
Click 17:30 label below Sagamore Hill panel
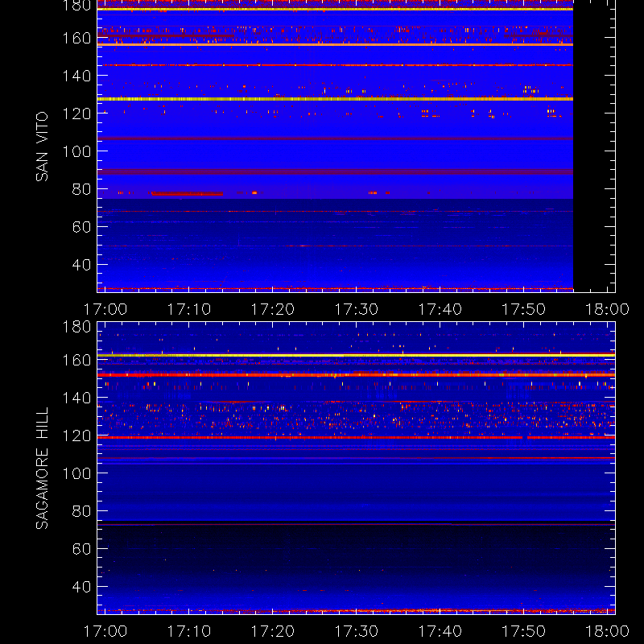tap(356, 631)
